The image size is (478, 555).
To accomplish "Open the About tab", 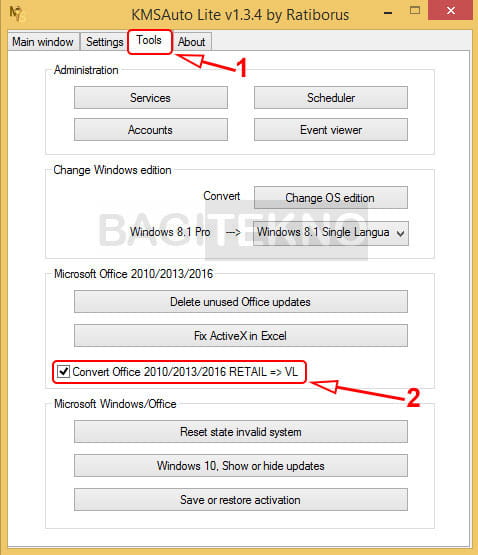I will tap(192, 42).
